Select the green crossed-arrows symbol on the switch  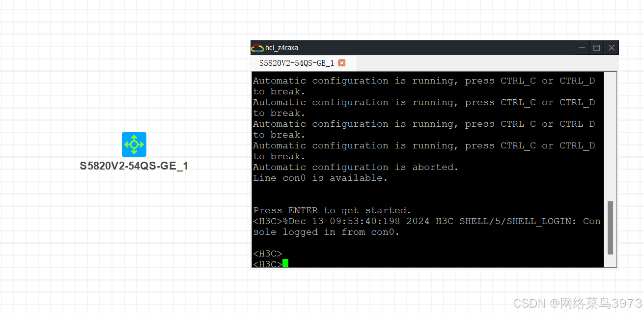(134, 144)
